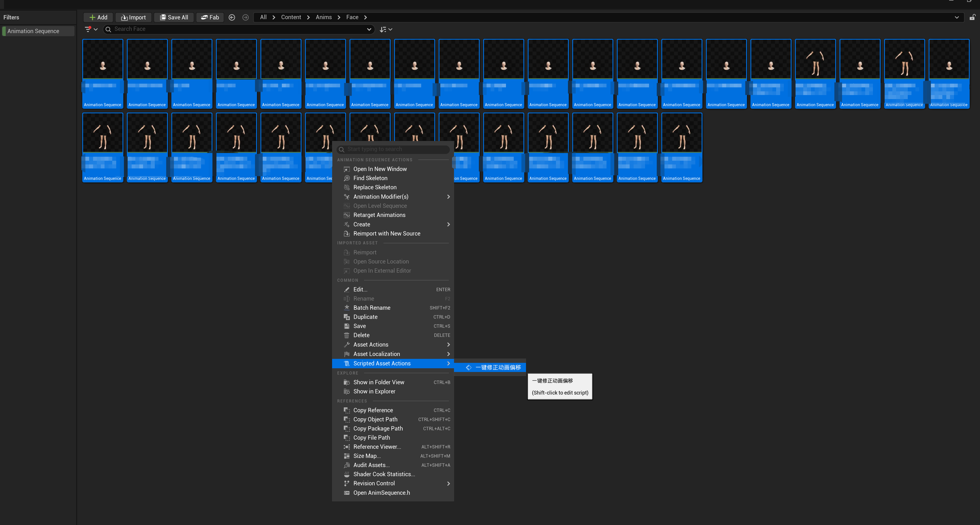The width and height of the screenshot is (980, 525).
Task: Open the filter options funnel icon
Action: pyautogui.click(x=88, y=29)
